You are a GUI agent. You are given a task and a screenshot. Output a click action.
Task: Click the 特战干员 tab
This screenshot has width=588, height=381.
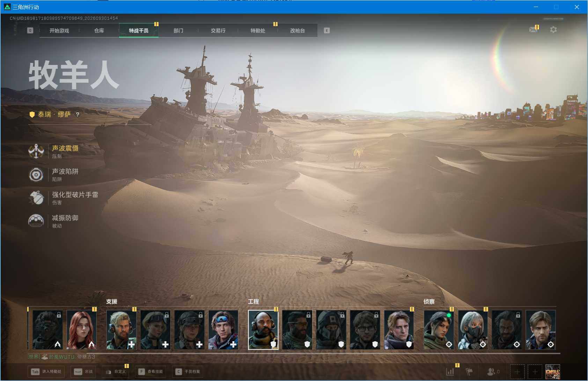coord(139,31)
